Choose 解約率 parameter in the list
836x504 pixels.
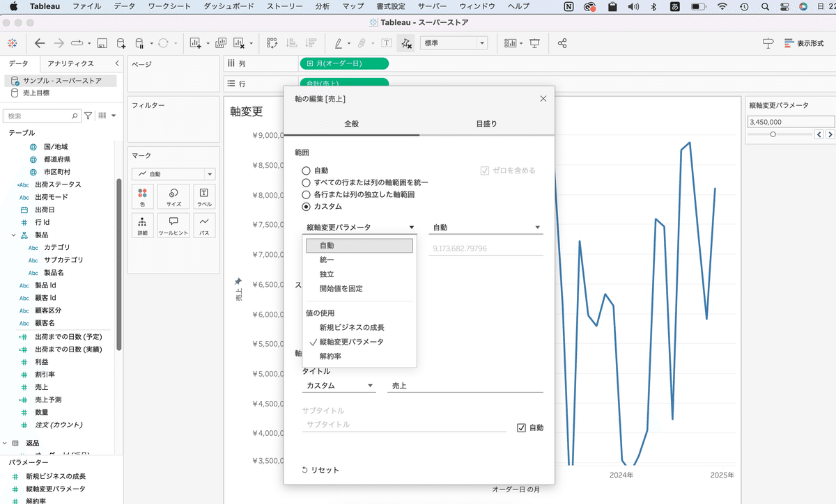tap(330, 356)
